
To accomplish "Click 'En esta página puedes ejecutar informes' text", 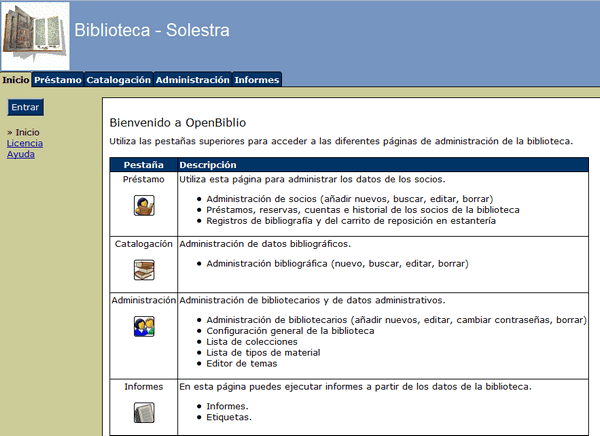I will tap(355, 387).
